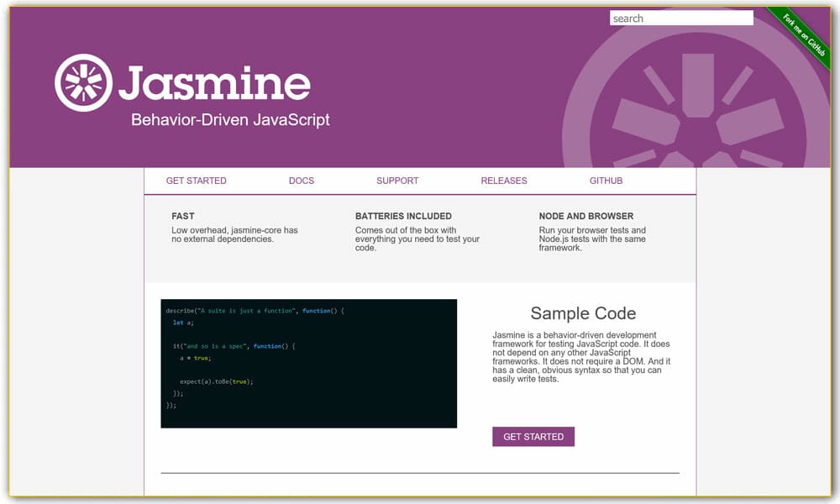
Task: Click inside the search box
Action: click(680, 18)
